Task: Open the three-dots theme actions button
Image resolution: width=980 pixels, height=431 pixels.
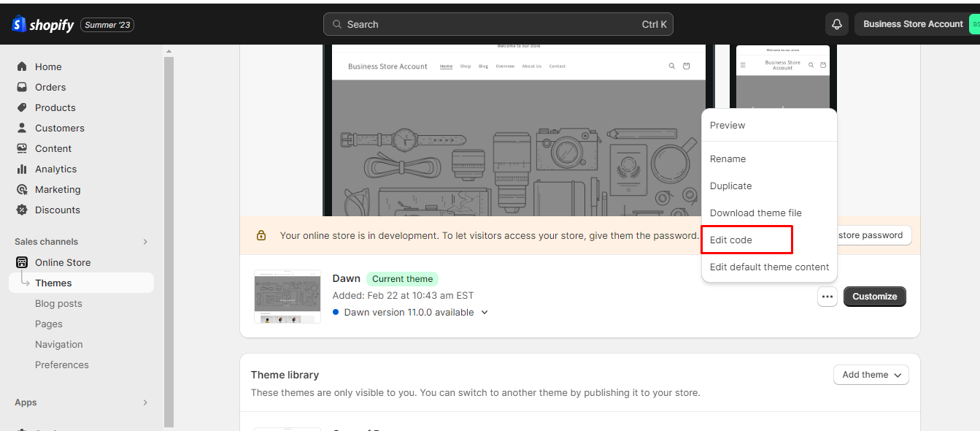Action: [x=827, y=297]
